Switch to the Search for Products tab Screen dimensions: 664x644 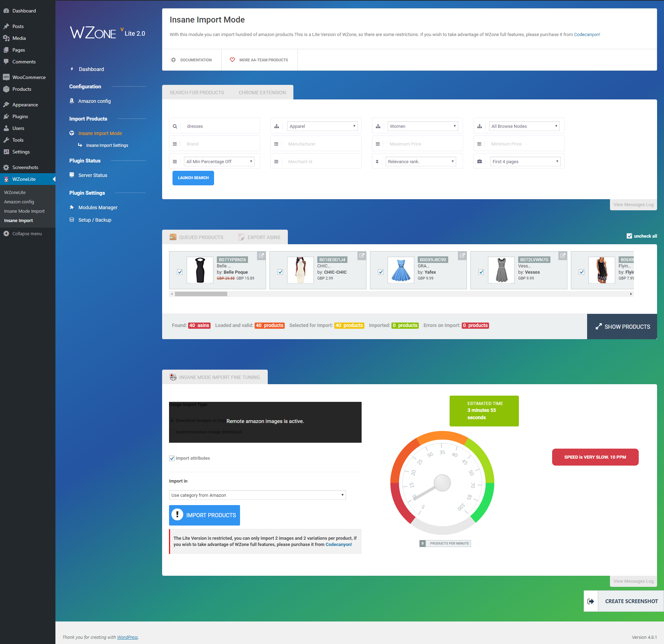pos(197,92)
